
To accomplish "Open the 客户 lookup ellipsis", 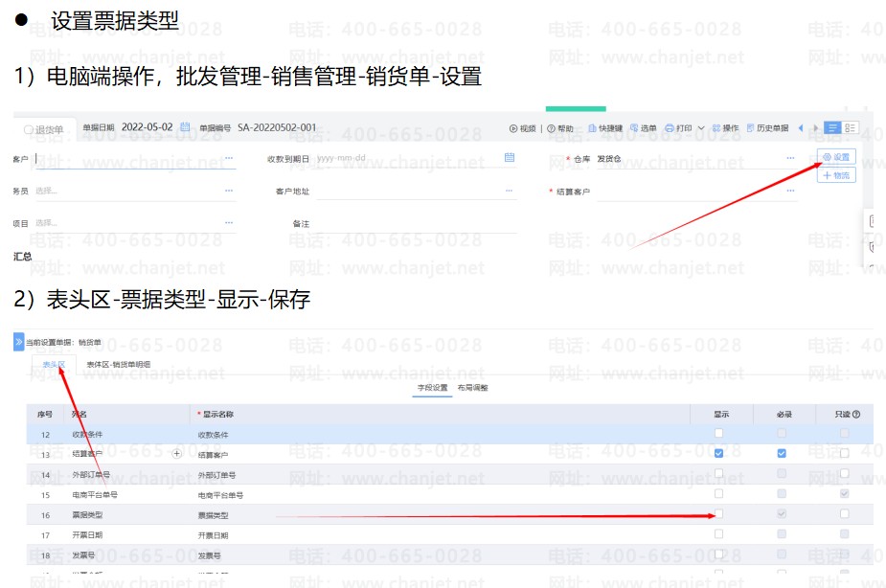I will pyautogui.click(x=229, y=158).
